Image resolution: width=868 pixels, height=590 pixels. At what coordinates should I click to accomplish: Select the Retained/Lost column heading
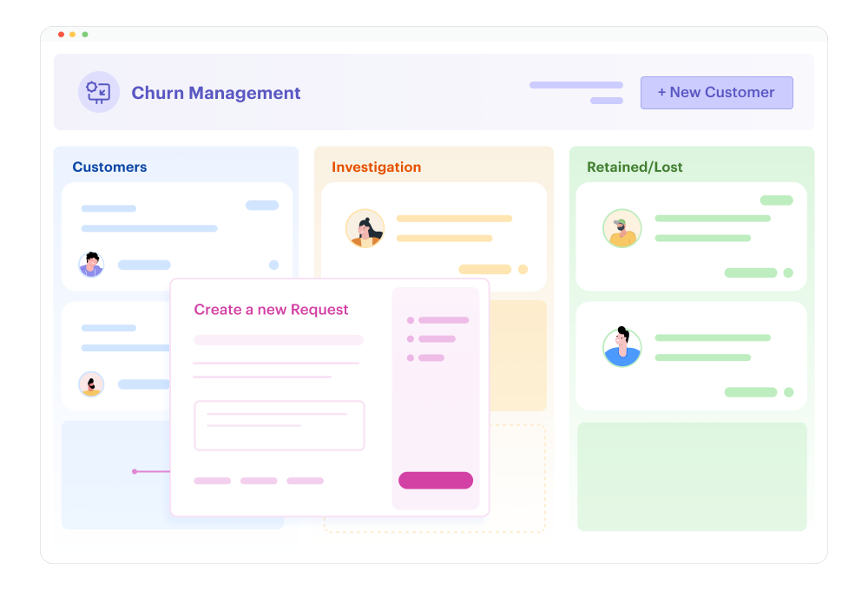coord(635,167)
